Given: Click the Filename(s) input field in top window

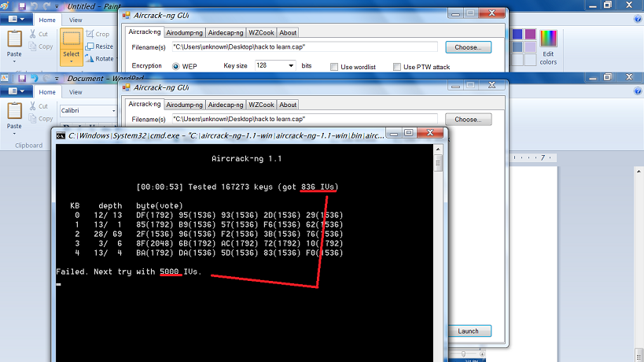Looking at the screenshot, I should [x=304, y=47].
